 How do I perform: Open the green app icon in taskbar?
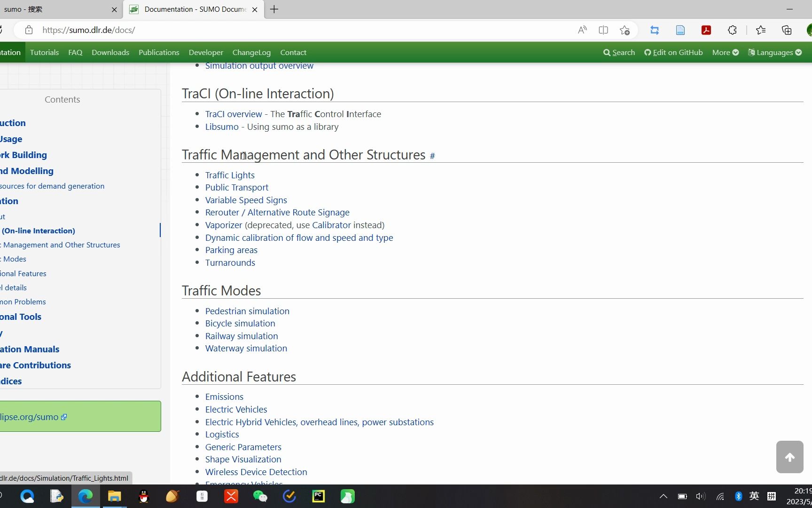pyautogui.click(x=348, y=496)
